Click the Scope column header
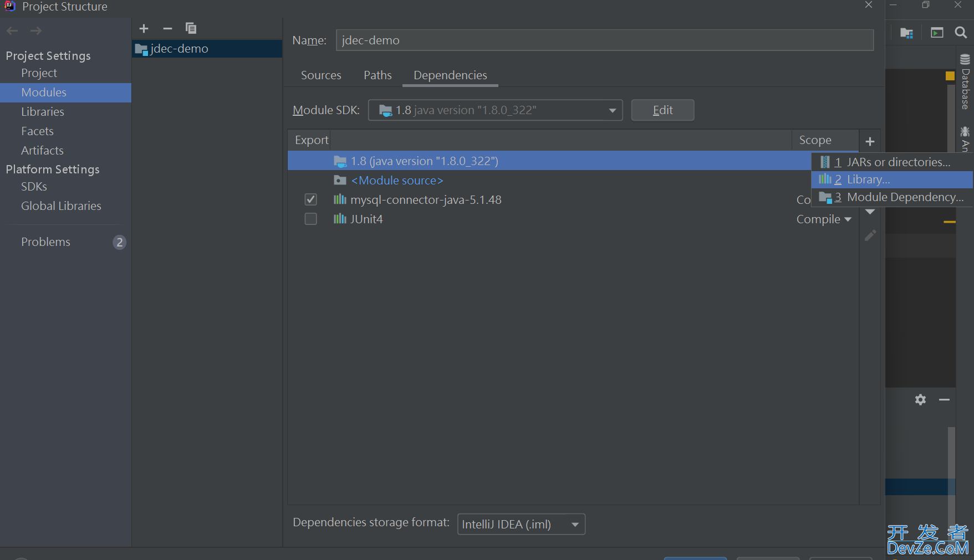Screen dimensions: 974x560 coord(825,140)
